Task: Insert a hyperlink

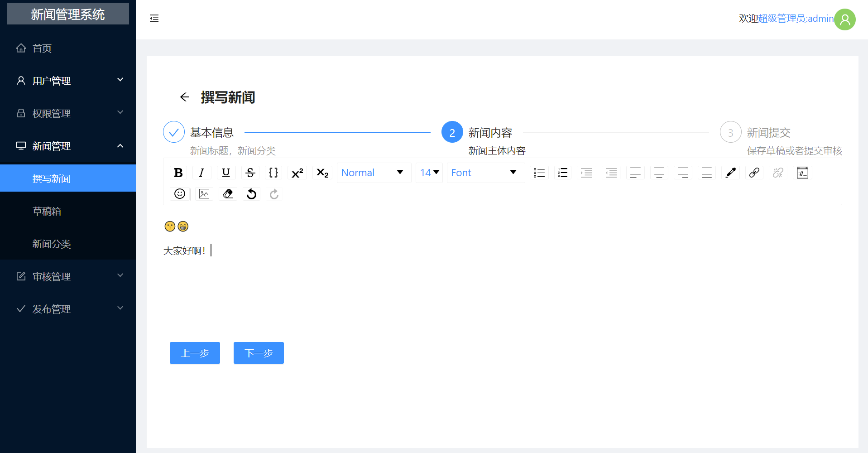Action: (x=754, y=173)
